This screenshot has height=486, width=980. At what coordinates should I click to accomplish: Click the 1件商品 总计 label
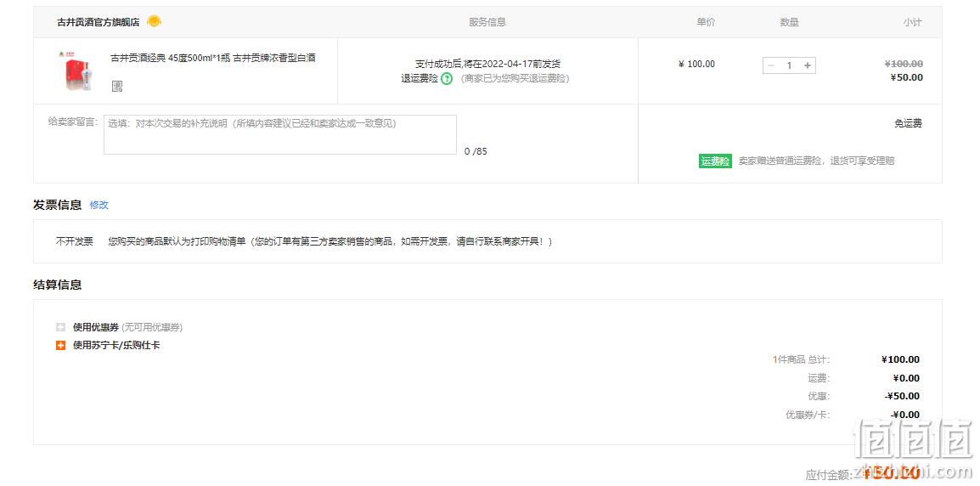click(802, 359)
